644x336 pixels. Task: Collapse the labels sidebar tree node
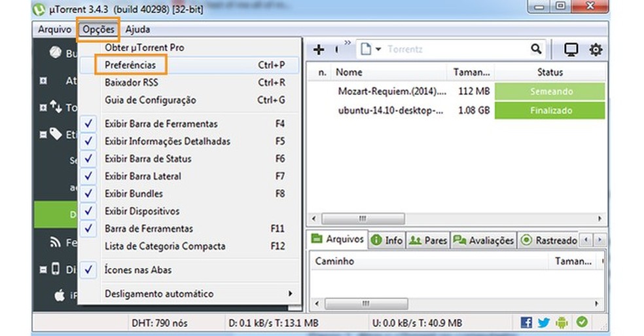(x=43, y=134)
